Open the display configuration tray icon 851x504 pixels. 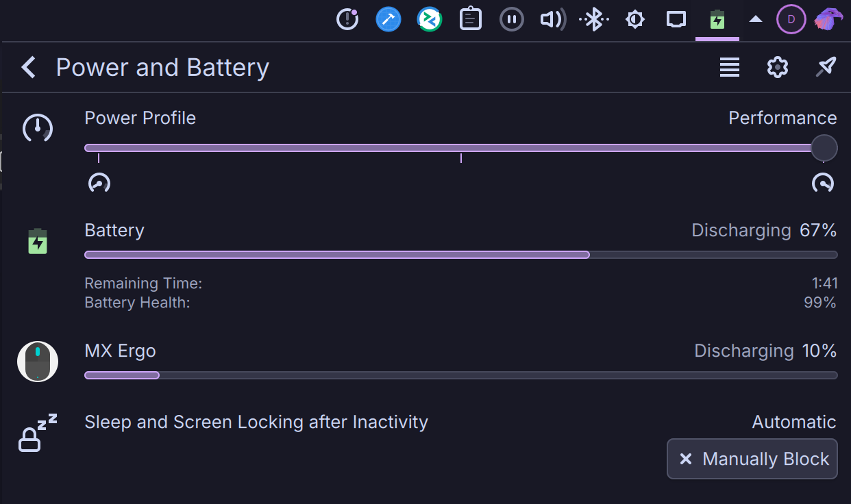(676, 19)
